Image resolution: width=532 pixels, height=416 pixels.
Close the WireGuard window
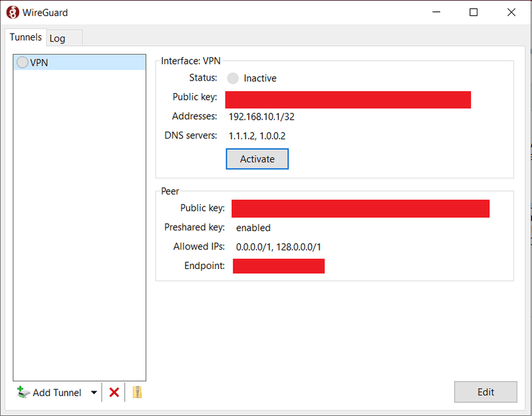tap(511, 12)
